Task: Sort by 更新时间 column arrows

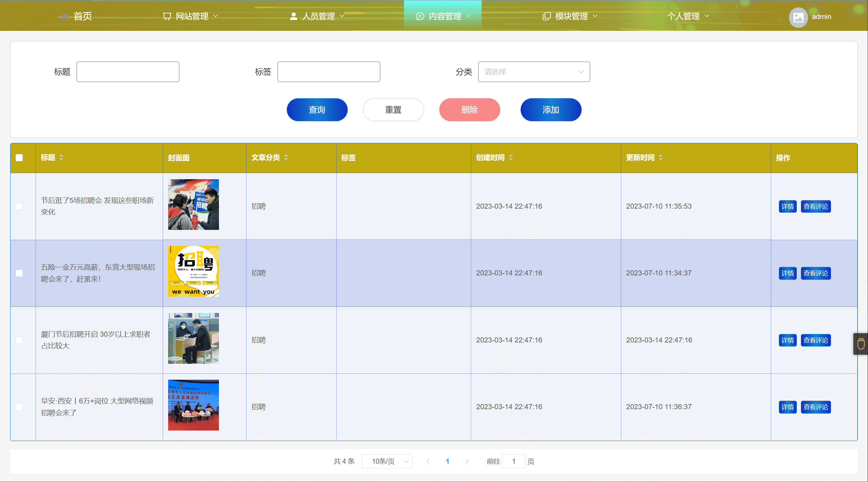Action: [661, 158]
